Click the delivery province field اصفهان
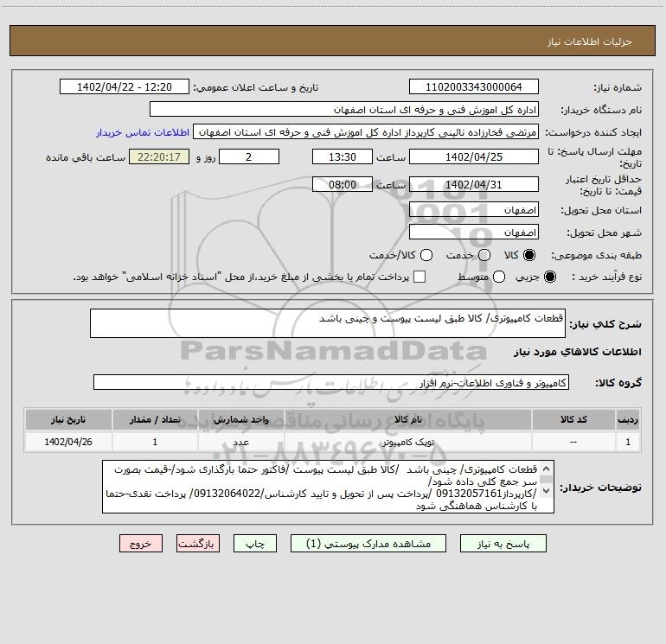Viewport: 666px width, 644px height. pos(474,210)
